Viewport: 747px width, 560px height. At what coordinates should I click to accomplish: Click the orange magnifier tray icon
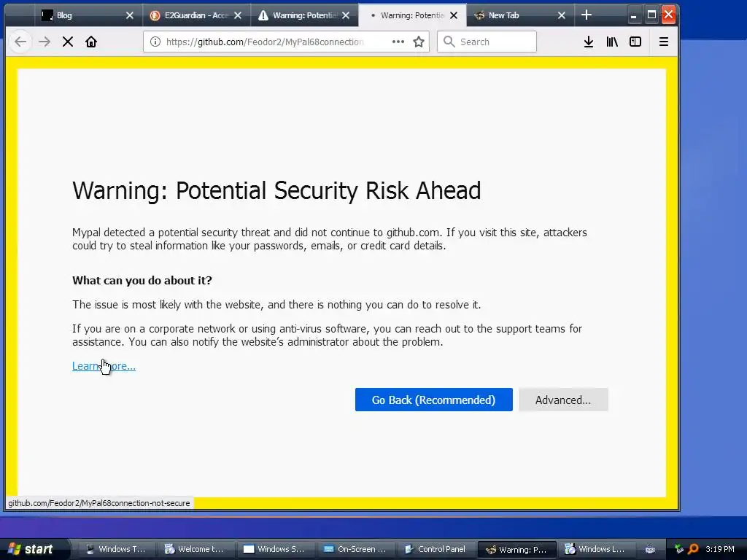click(693, 549)
